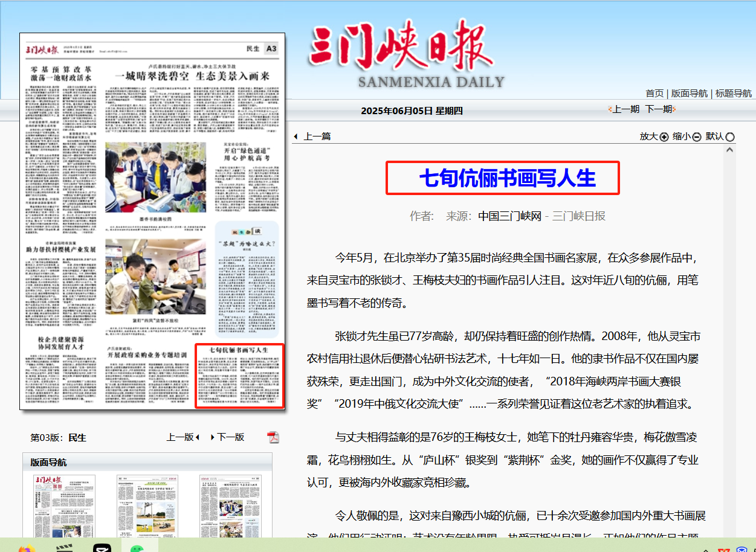Open 三门峡日报 source link

pyautogui.click(x=579, y=216)
